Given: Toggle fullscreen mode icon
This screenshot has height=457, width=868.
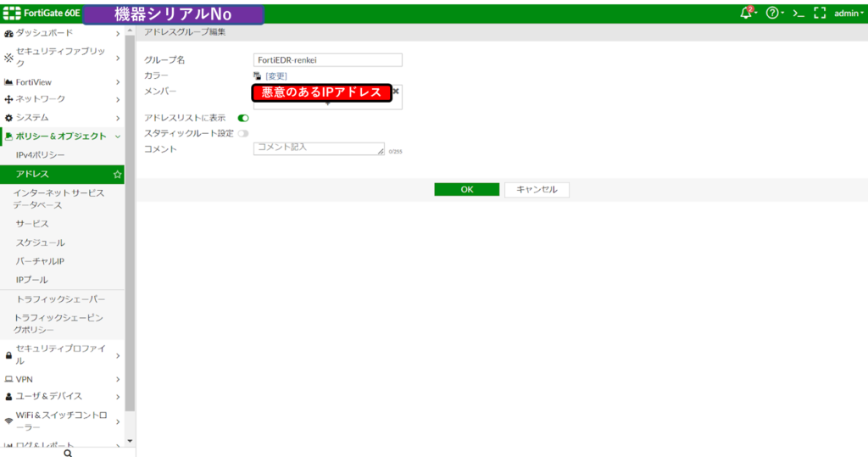Looking at the screenshot, I should pos(820,14).
